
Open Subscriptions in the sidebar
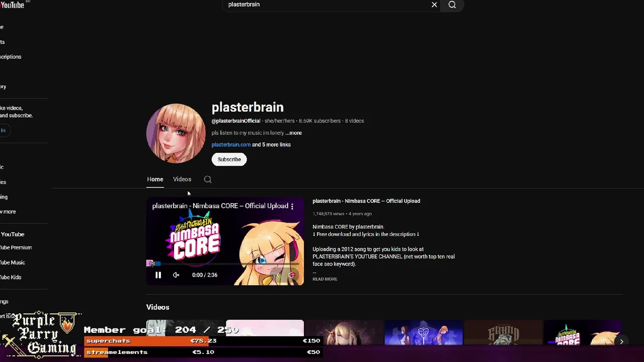[11, 57]
